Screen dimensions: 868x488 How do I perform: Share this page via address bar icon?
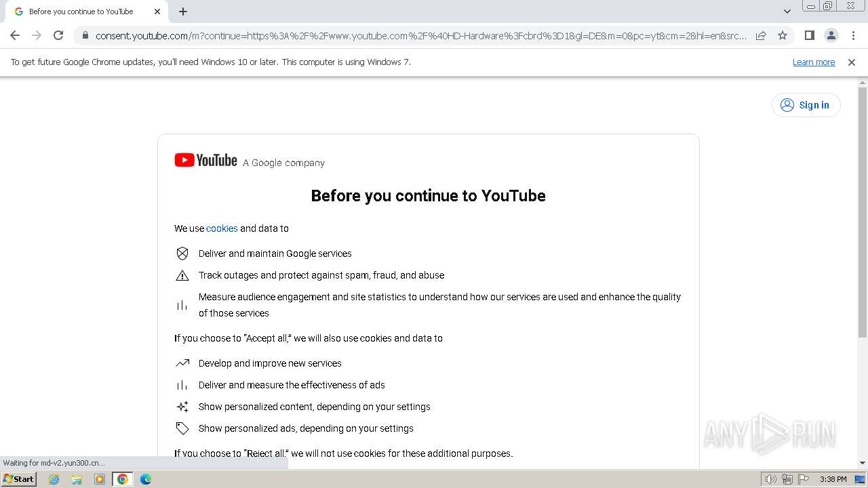761,35
